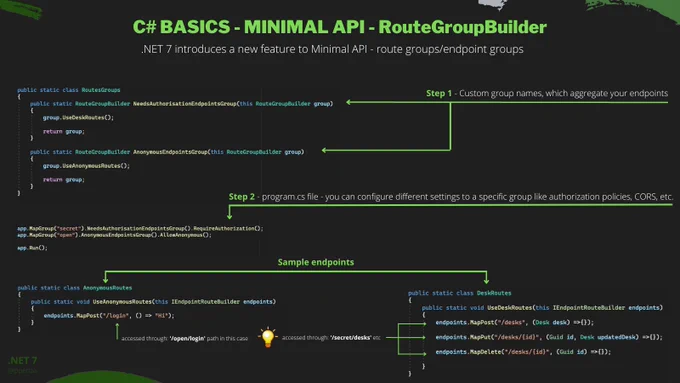Click the NeedsAuthorisationEndpointsGroup method declaration
This screenshot has height=383, width=680.
point(181,104)
